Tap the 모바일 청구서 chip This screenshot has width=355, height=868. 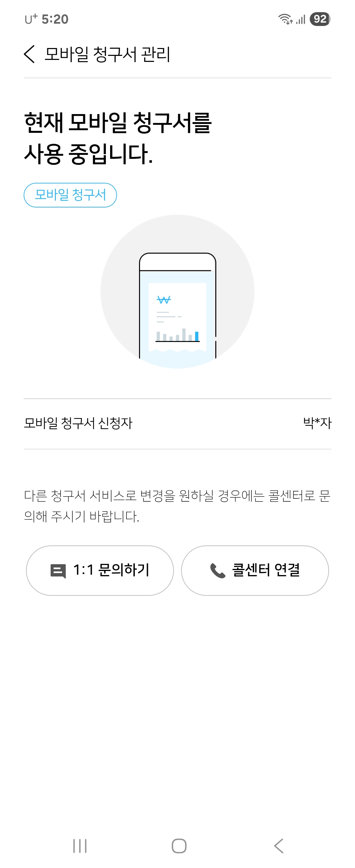pyautogui.click(x=70, y=195)
